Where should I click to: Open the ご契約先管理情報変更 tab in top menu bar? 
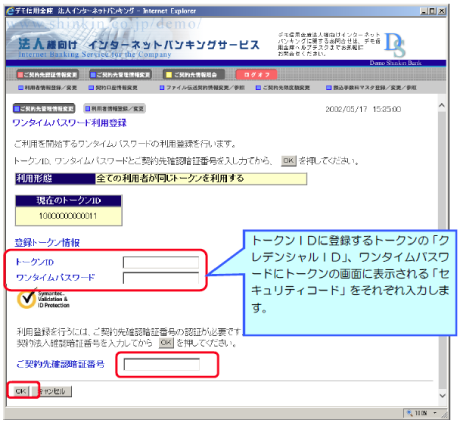click(120, 75)
